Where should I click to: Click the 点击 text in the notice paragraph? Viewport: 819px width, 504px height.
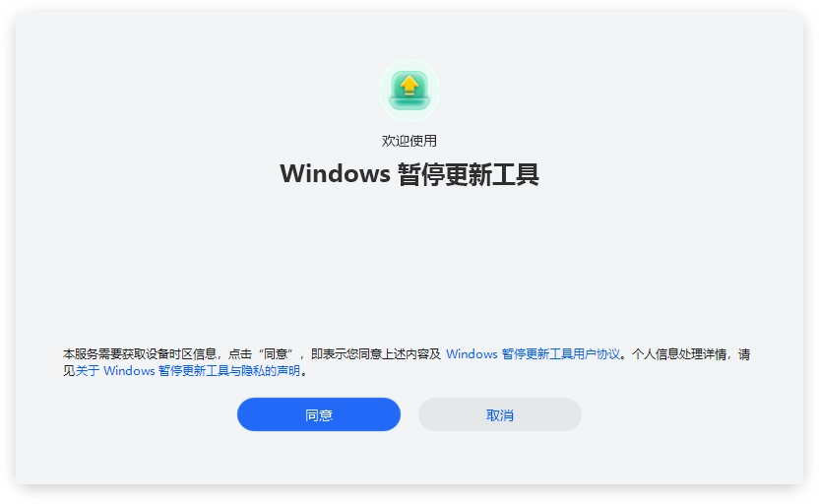click(240, 354)
